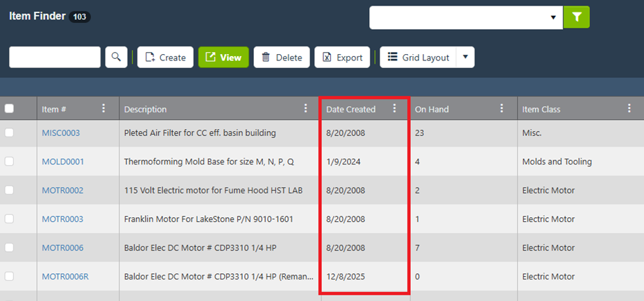Sort by the Item # column header
644x301 pixels.
coord(54,109)
